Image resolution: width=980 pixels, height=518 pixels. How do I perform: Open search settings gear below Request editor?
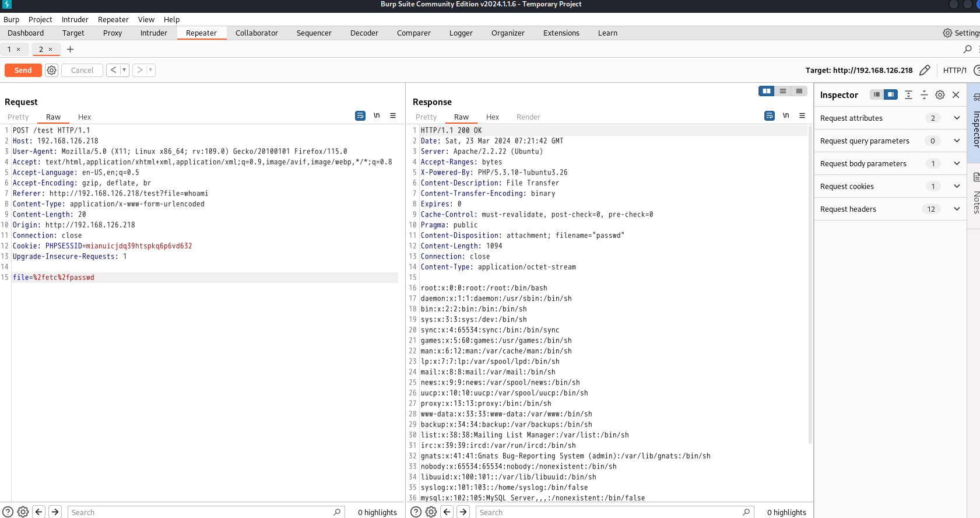click(23, 512)
